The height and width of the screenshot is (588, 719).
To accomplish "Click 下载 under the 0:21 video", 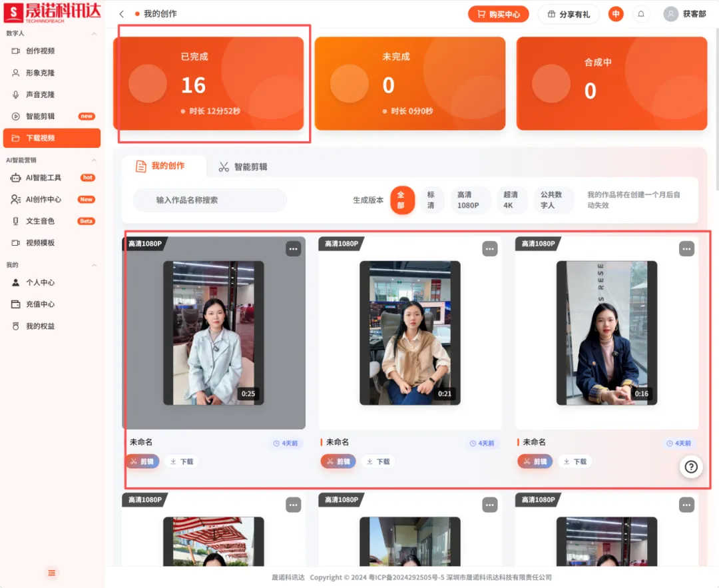I will (378, 461).
